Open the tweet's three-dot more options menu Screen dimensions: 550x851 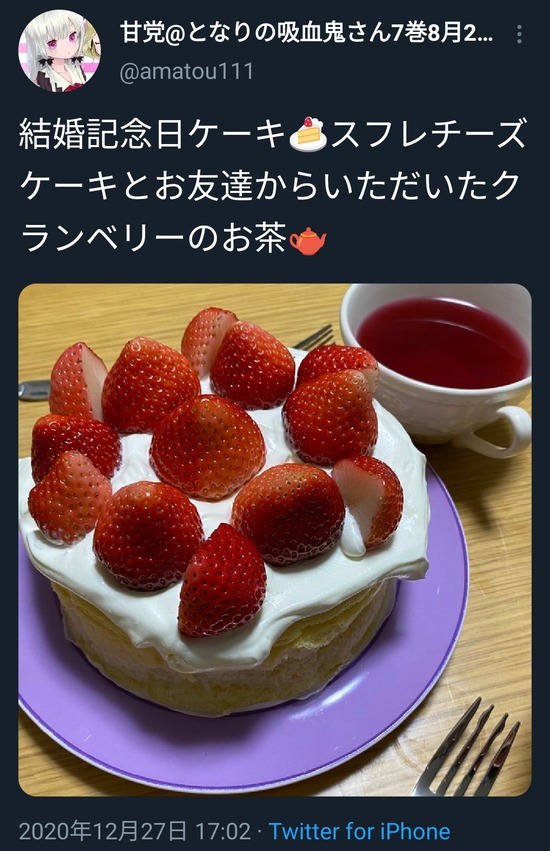coord(520,34)
